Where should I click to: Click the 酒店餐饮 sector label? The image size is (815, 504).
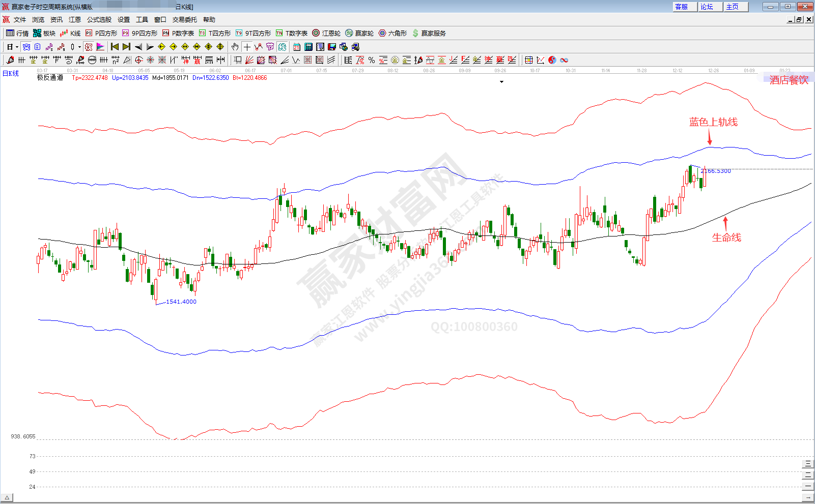789,80
